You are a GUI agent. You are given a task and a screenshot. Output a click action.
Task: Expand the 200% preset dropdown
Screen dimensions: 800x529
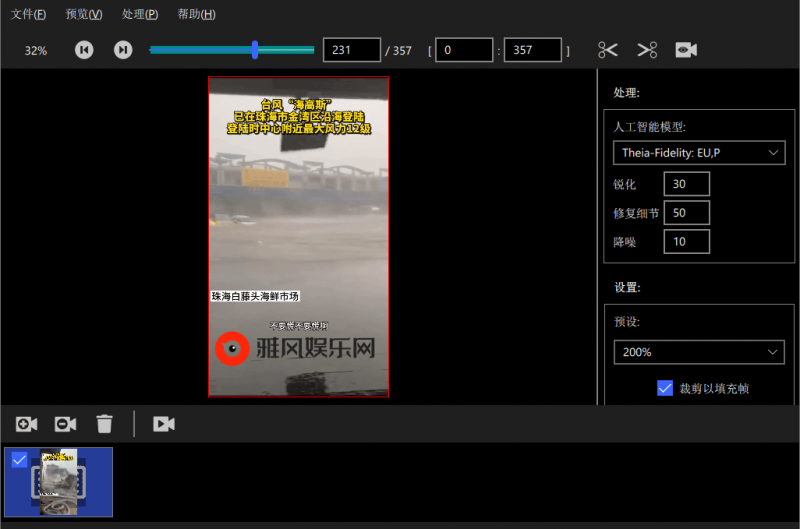(698, 352)
